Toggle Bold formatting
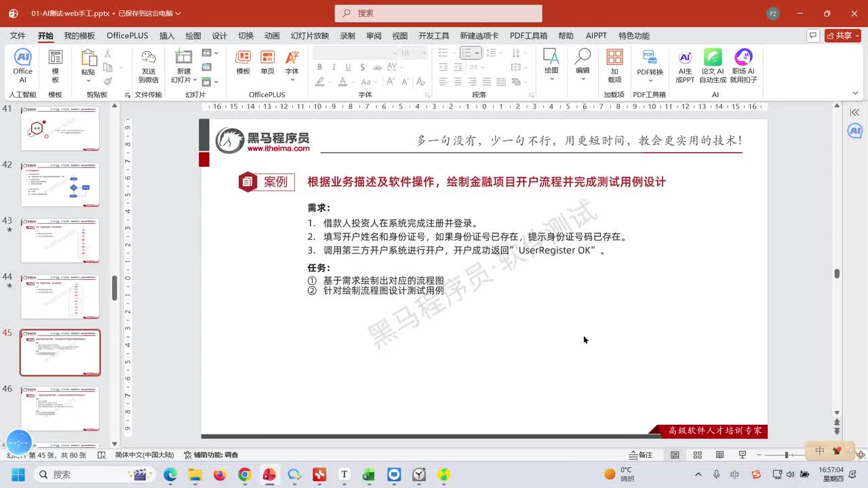 point(319,67)
